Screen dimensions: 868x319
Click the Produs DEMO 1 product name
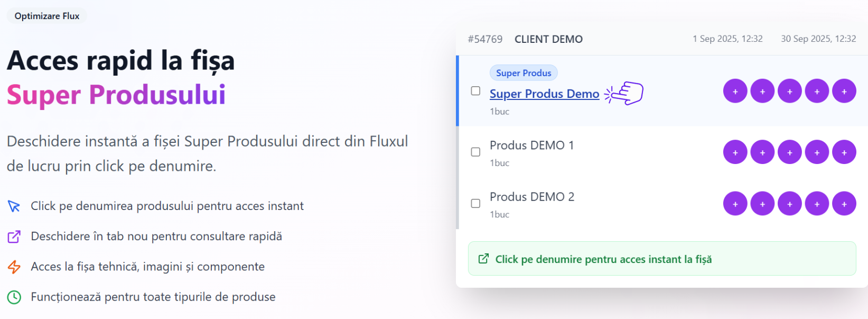[531, 145]
